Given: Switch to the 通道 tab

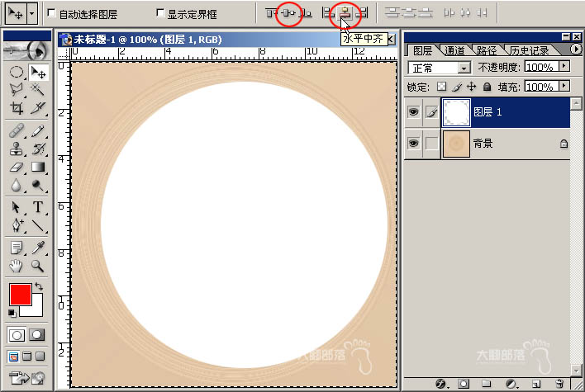Looking at the screenshot, I should click(454, 50).
